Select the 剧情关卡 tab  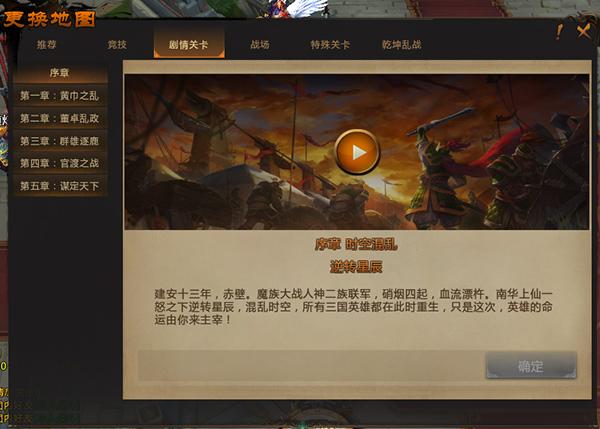(189, 44)
